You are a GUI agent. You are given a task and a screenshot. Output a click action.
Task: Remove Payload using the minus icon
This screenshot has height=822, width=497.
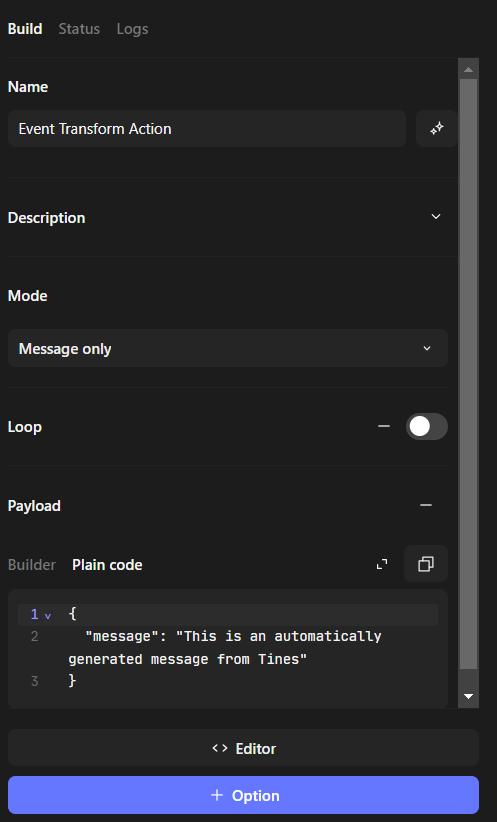426,505
